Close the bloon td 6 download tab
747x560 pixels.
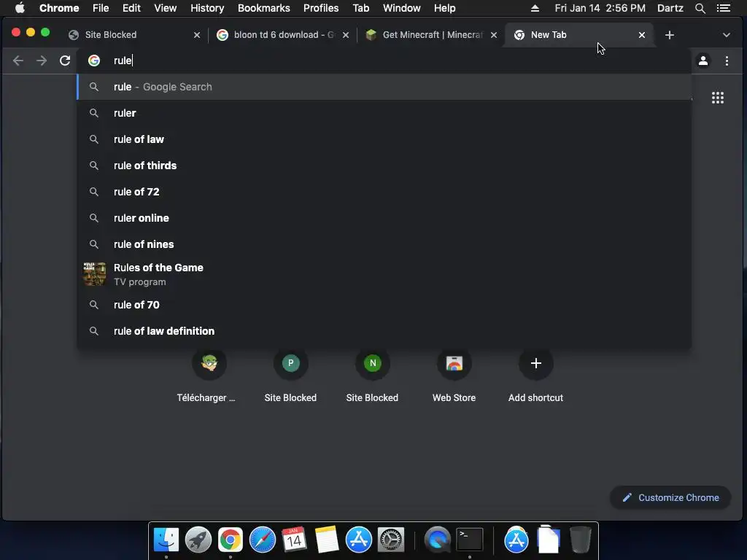[346, 35]
